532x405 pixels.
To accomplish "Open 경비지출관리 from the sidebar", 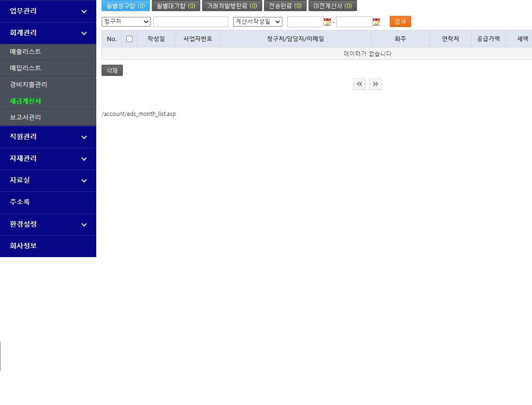I will [x=29, y=85].
